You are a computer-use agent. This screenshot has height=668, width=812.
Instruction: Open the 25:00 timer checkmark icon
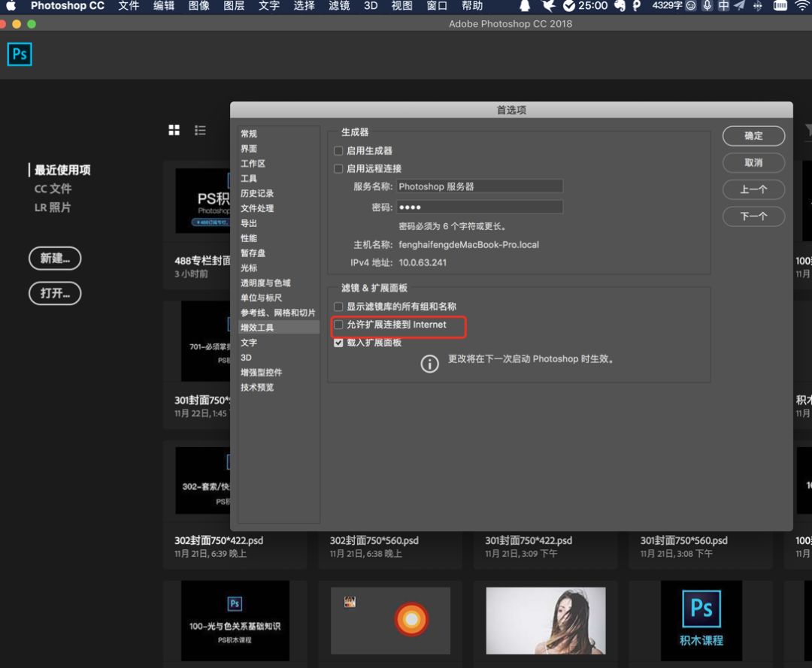pyautogui.click(x=568, y=6)
